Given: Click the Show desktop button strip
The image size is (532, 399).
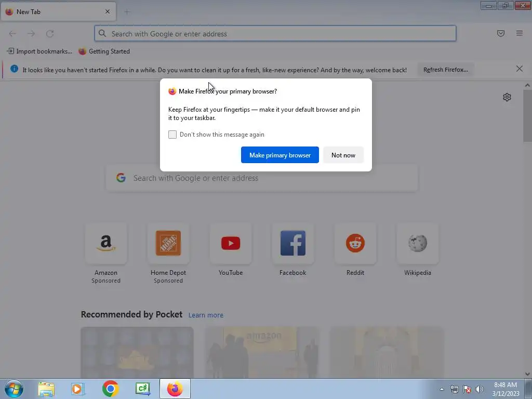Looking at the screenshot, I should pos(528,389).
